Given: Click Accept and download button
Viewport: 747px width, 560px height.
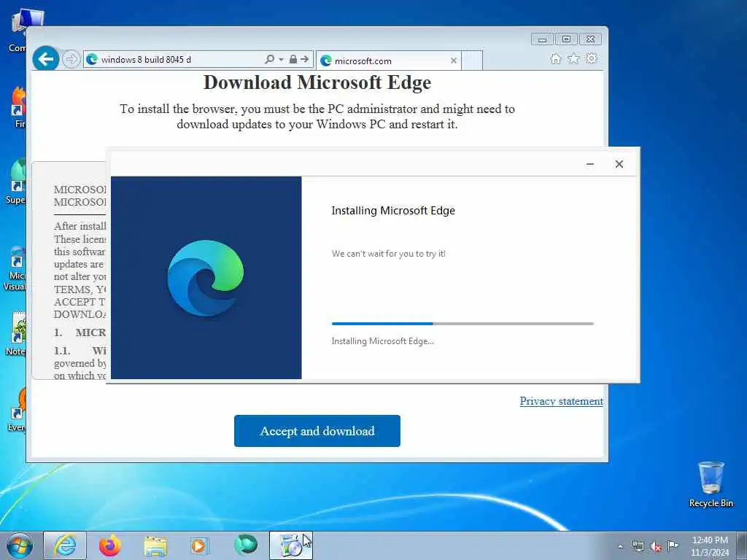Looking at the screenshot, I should [317, 431].
